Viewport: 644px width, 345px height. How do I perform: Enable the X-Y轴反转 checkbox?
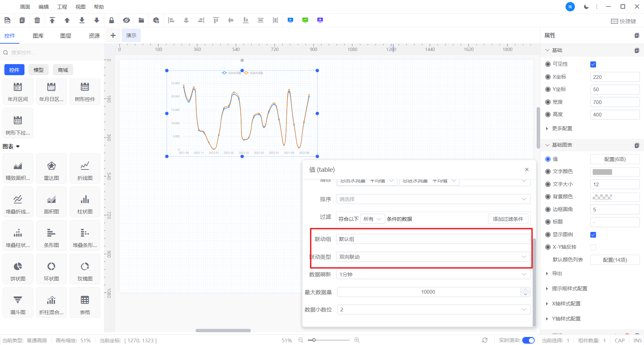(593, 247)
